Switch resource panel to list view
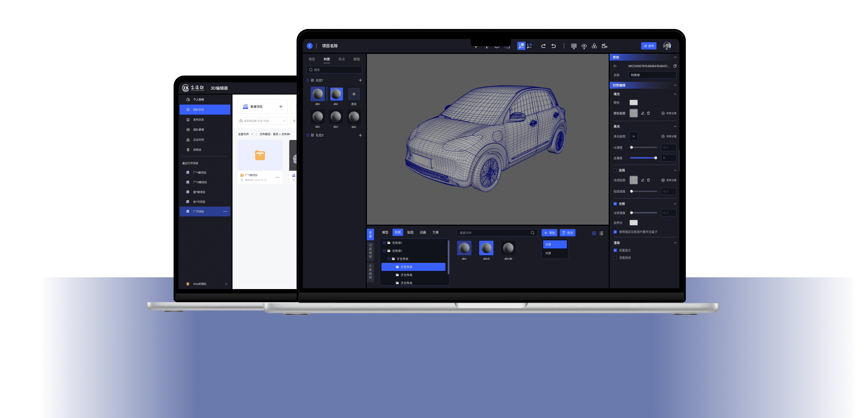The width and height of the screenshot is (868, 418). (x=601, y=233)
